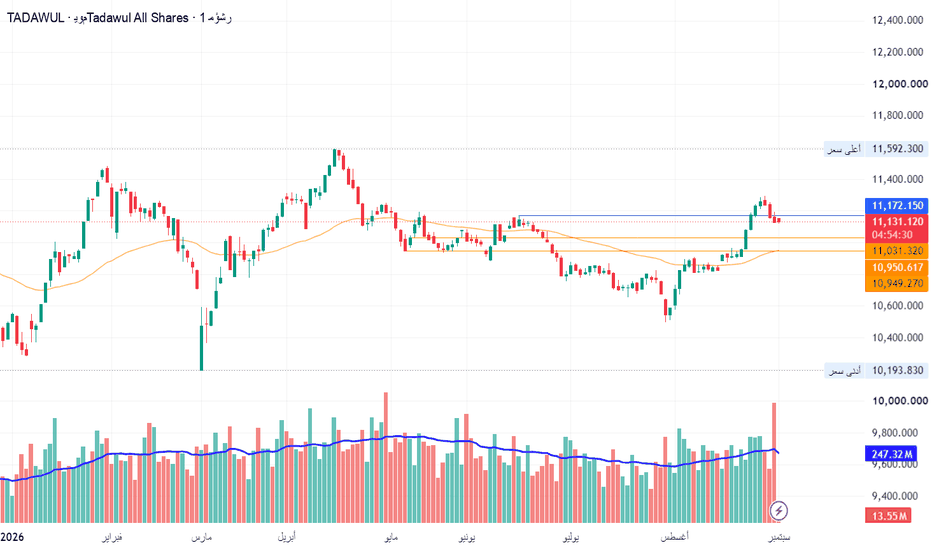Click the أبريل month on time axis
The image size is (932, 550).
(286, 538)
